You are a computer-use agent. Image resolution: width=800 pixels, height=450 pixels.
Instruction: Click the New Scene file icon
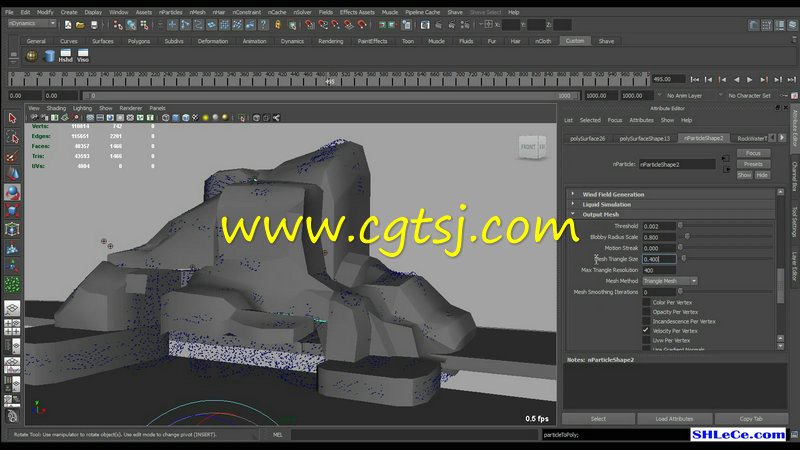pyautogui.click(x=68, y=24)
